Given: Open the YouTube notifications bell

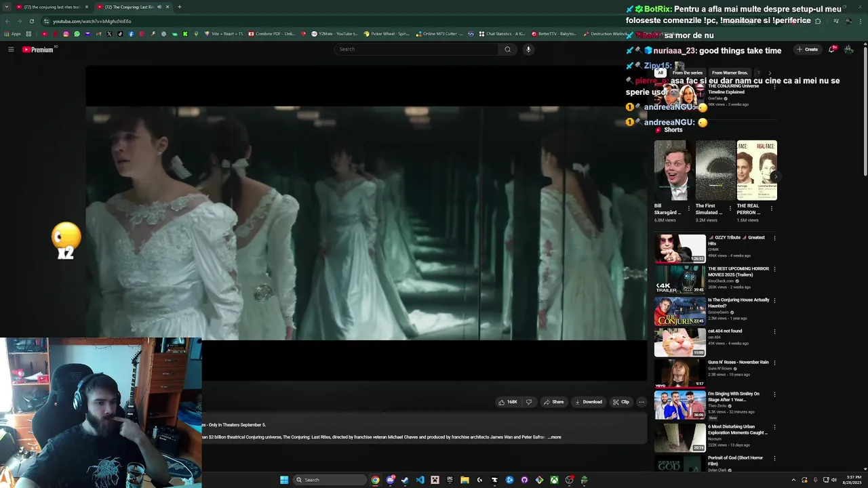Looking at the screenshot, I should click(x=832, y=49).
